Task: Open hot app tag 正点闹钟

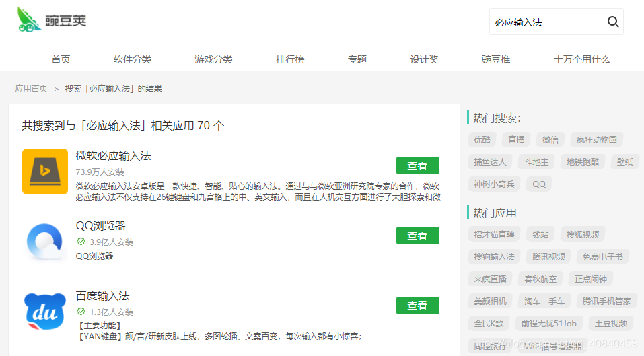Action: (591, 279)
